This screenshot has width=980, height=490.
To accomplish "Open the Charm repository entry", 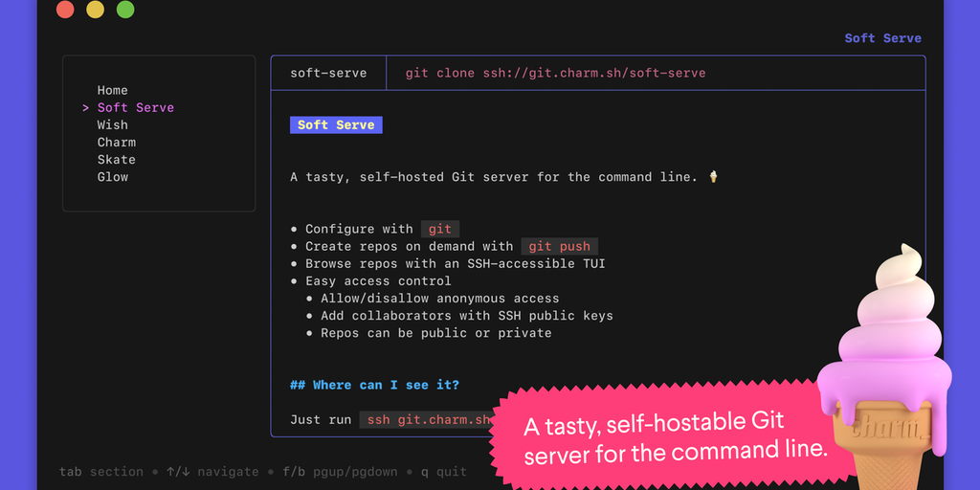I will (116, 143).
